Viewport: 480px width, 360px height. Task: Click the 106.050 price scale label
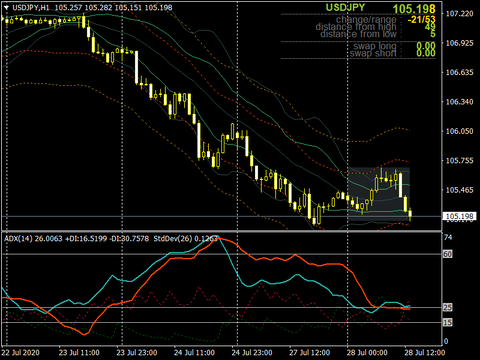pyautogui.click(x=459, y=131)
